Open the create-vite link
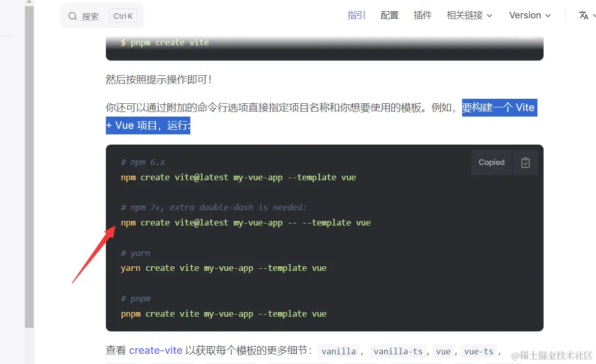The image size is (596, 364). click(156, 350)
